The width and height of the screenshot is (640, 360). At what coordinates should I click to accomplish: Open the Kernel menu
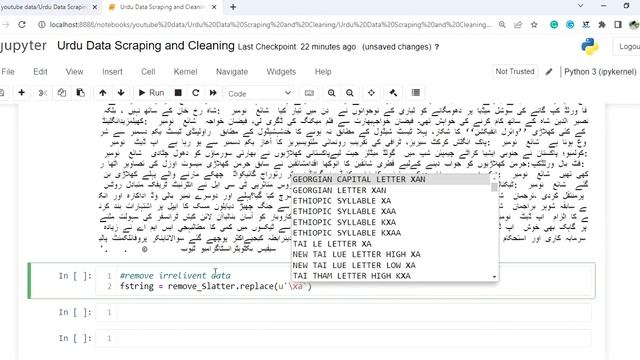click(185, 72)
